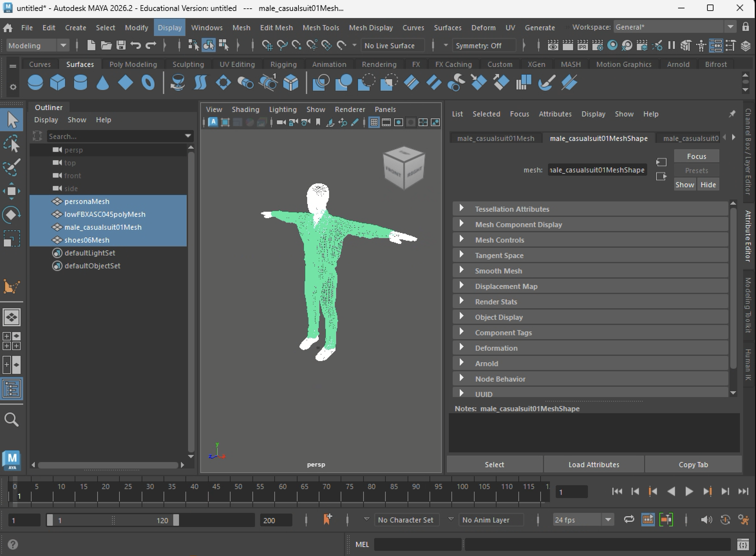The image size is (756, 556).
Task: Select the Rotate tool in toolbox
Action: 12,215
